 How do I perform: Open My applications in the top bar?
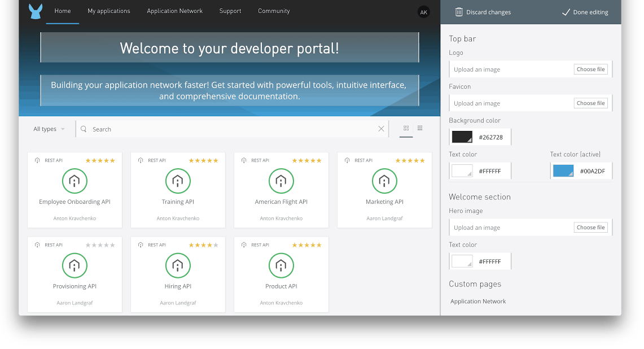coord(109,11)
